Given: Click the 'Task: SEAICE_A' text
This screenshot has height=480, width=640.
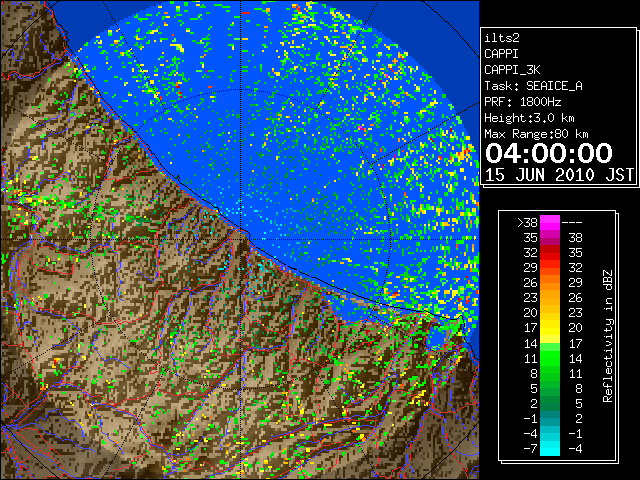Looking at the screenshot, I should point(533,86).
